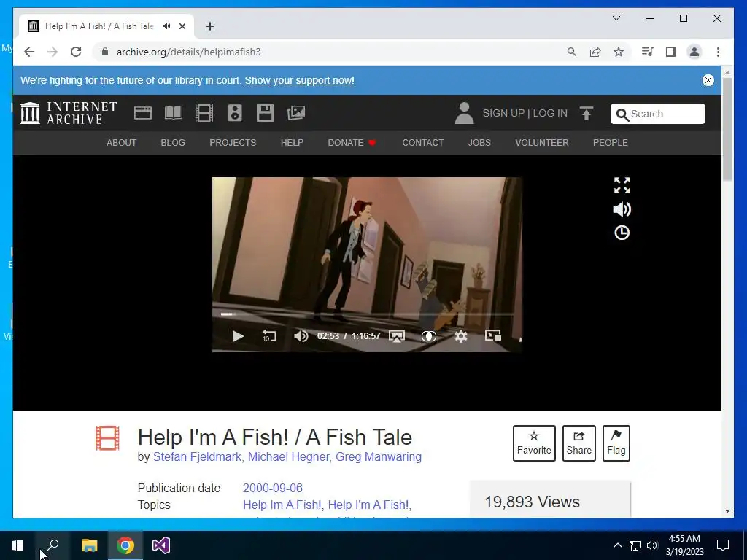Favorite this item

pos(534,443)
